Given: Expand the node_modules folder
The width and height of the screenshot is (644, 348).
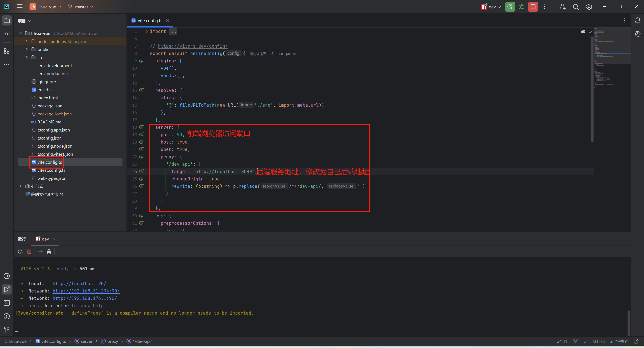Looking at the screenshot, I should point(27,41).
